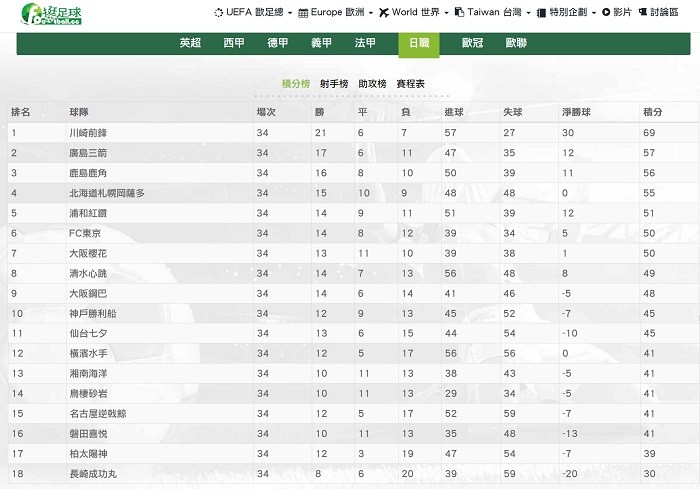This screenshot has height=489, width=700.
Task: Click the Taiwan 台灣 document icon
Action: (x=459, y=12)
